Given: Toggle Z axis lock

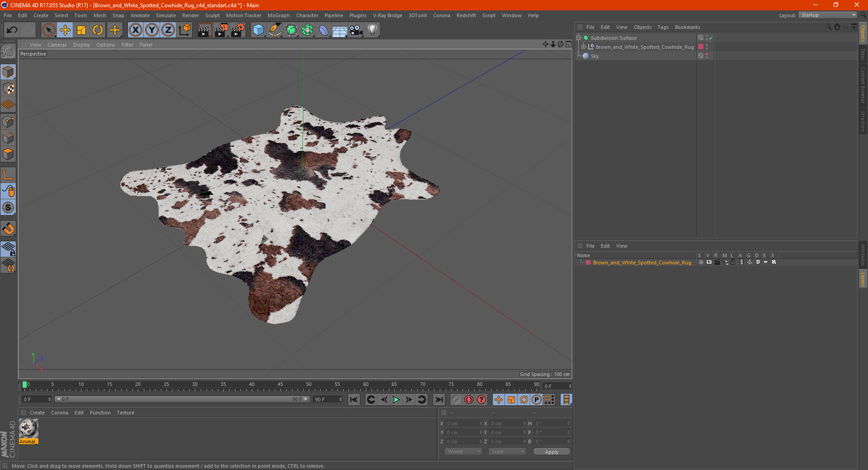Looking at the screenshot, I should (x=168, y=30).
